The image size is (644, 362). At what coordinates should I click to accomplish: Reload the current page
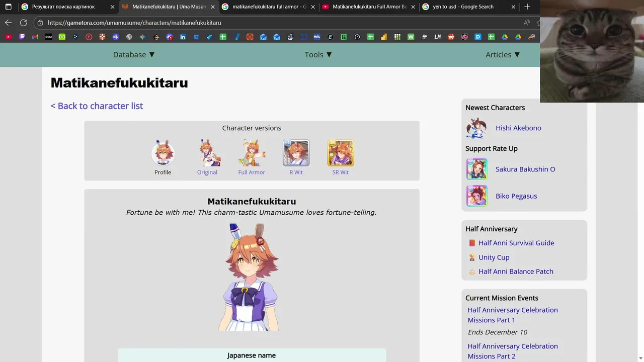click(x=23, y=23)
